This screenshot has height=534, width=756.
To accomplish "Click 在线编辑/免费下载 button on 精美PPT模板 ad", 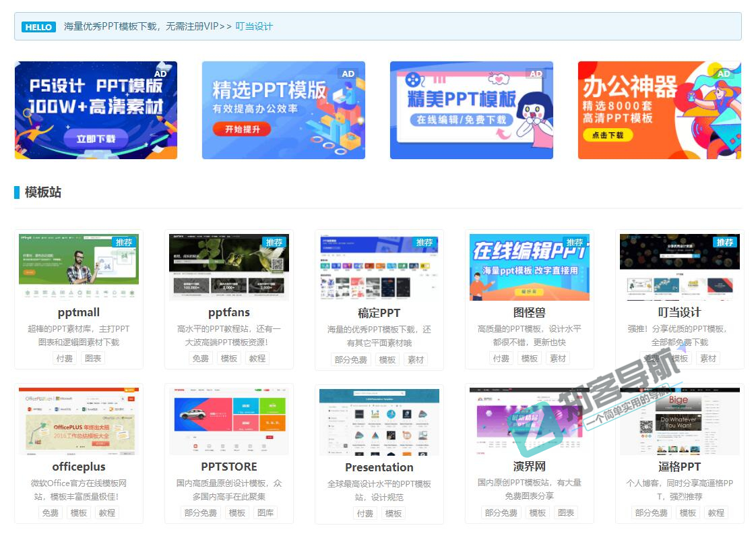I will pos(461,120).
